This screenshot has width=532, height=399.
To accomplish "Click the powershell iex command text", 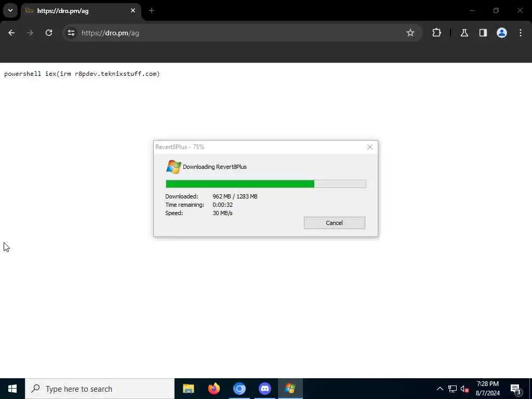I will 82,74.
